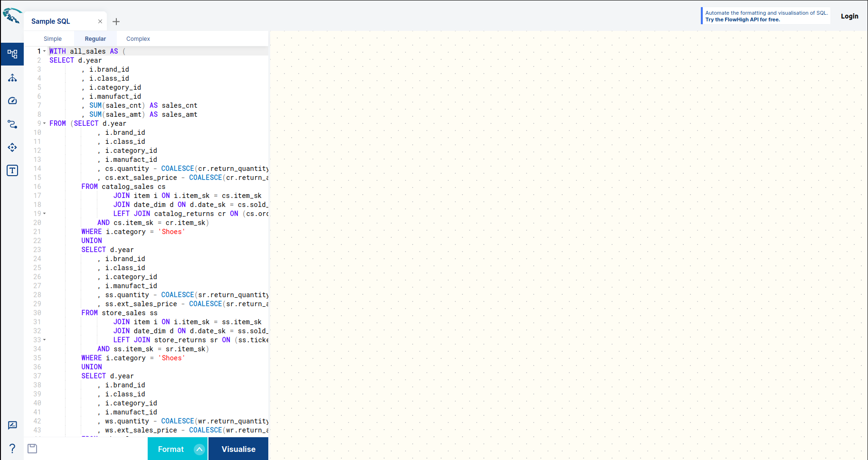The image size is (868, 460).
Task: Open the Format options chevron
Action: [x=199, y=449]
